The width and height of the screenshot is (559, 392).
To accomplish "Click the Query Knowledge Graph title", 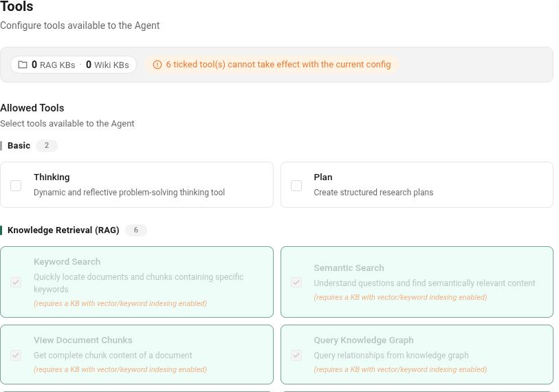I will pyautogui.click(x=364, y=340).
